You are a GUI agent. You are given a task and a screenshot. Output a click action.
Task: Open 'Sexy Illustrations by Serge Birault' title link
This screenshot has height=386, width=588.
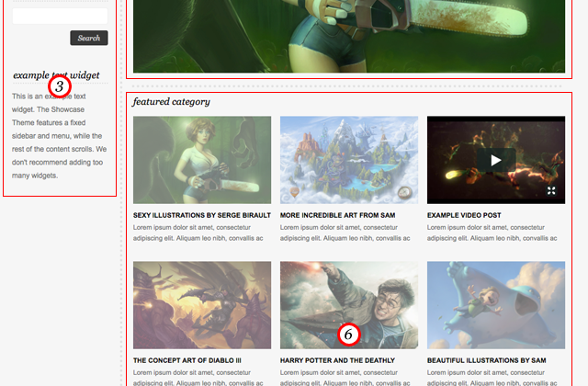click(x=202, y=215)
